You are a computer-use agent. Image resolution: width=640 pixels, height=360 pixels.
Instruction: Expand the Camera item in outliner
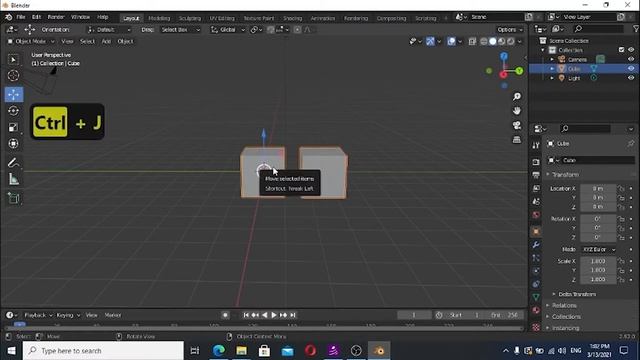click(552, 60)
